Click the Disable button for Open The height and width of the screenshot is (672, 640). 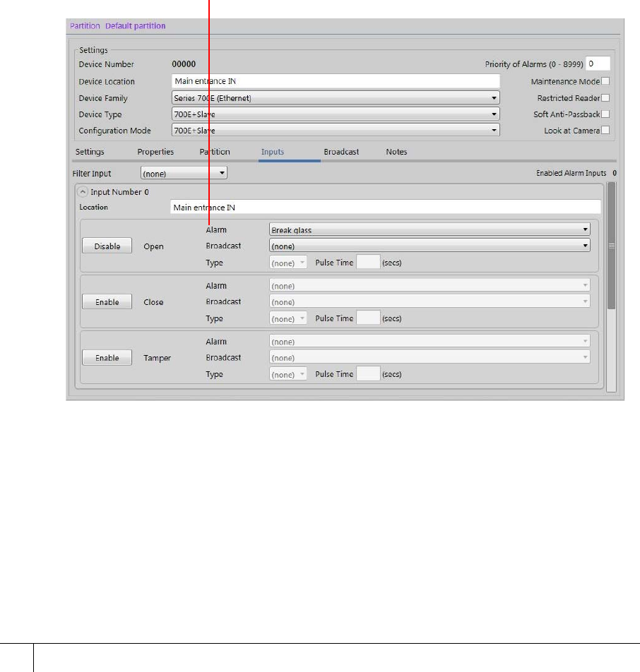pos(107,246)
